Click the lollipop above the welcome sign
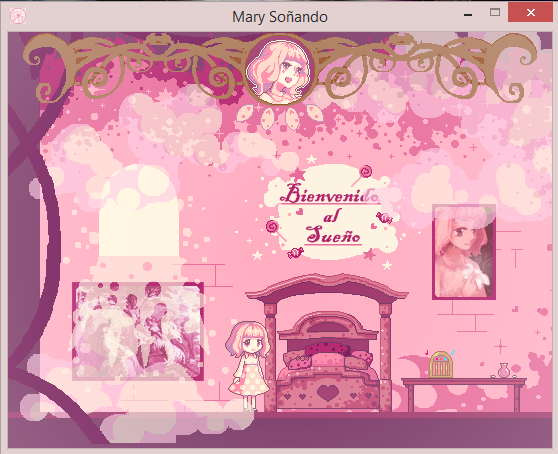The width and height of the screenshot is (558, 454). coord(362,175)
